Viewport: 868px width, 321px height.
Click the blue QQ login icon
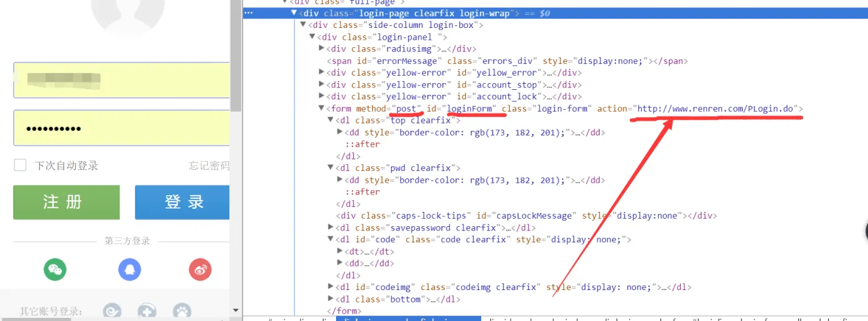[130, 270]
